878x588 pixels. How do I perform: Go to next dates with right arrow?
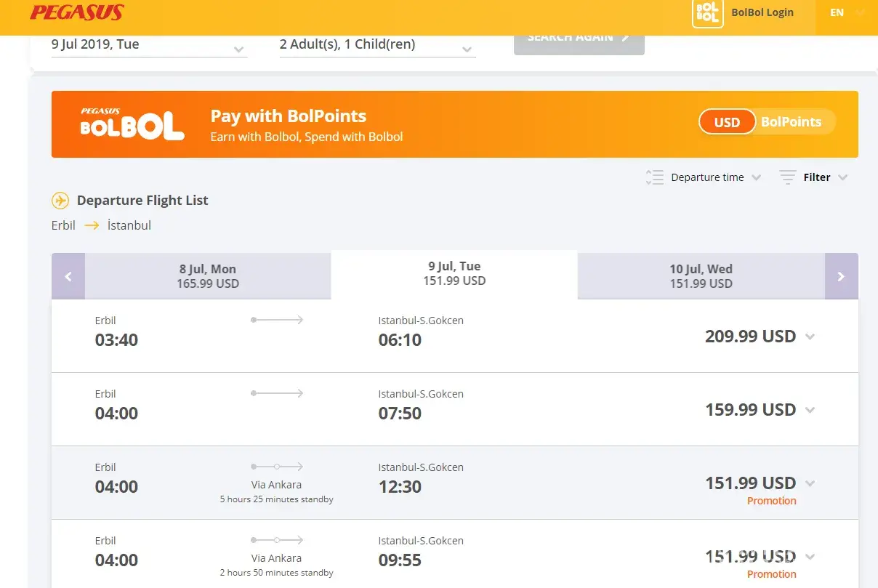point(841,276)
